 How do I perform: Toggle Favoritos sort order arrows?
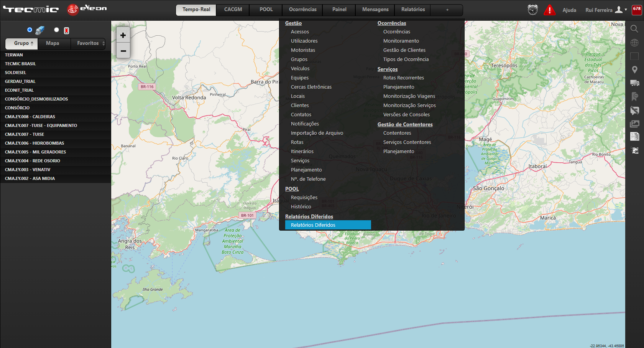(x=103, y=43)
